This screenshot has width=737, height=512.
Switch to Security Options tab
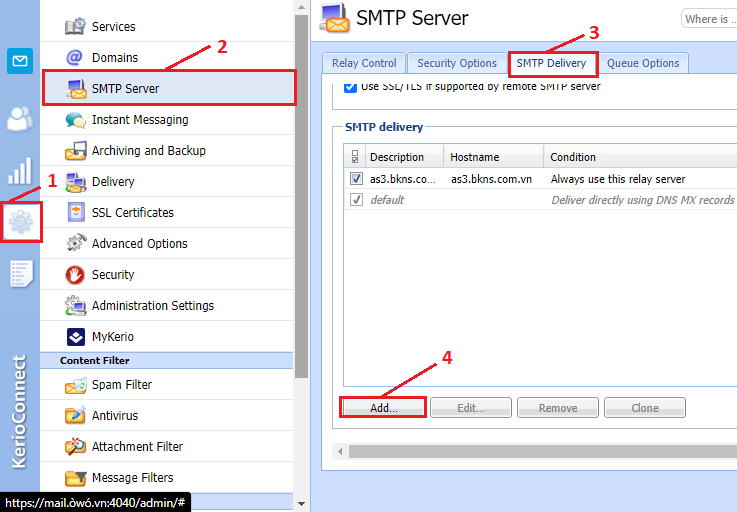(x=457, y=63)
